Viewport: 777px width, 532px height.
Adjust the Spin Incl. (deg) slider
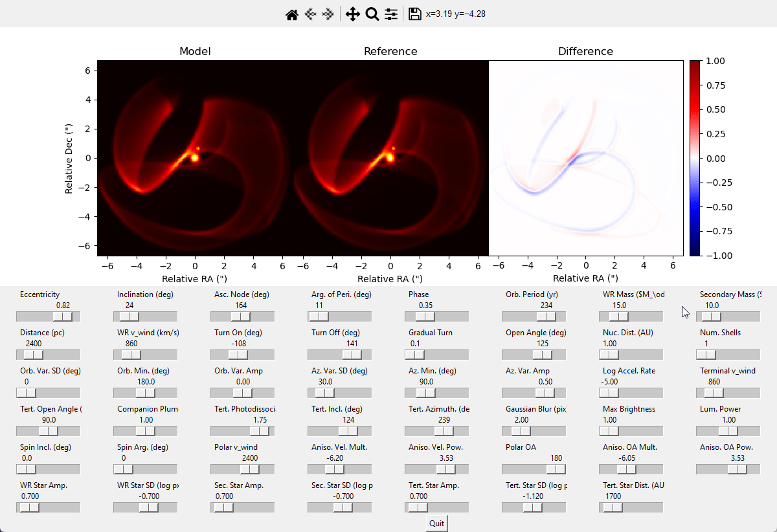point(48,469)
